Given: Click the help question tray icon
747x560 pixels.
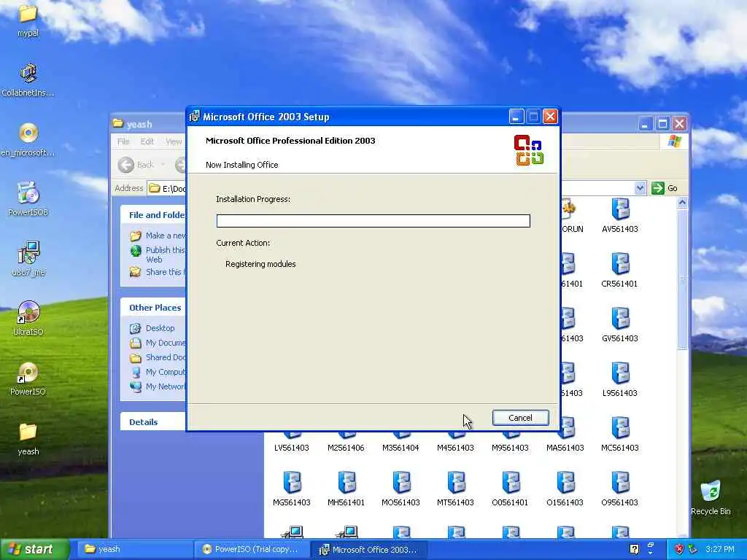Looking at the screenshot, I should point(634,549).
